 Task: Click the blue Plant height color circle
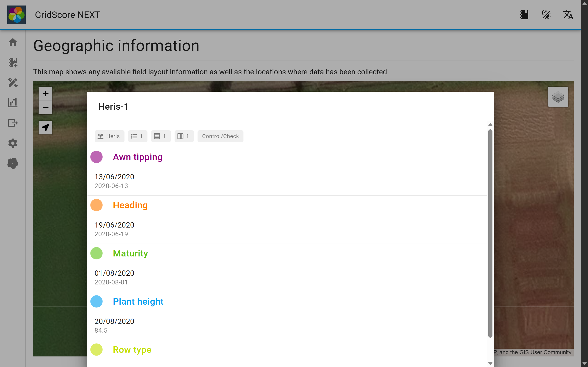(96, 301)
